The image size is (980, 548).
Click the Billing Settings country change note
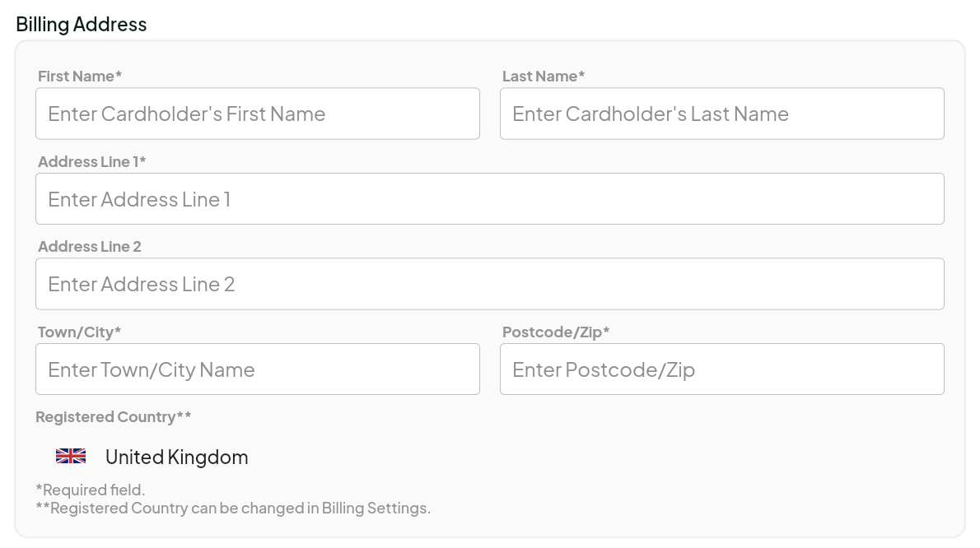233,508
